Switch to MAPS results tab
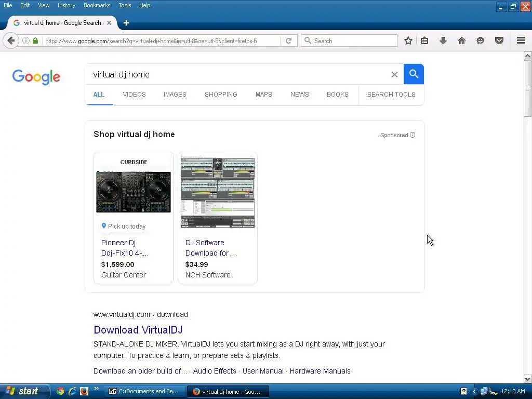Image resolution: width=532 pixels, height=399 pixels. pos(264,95)
